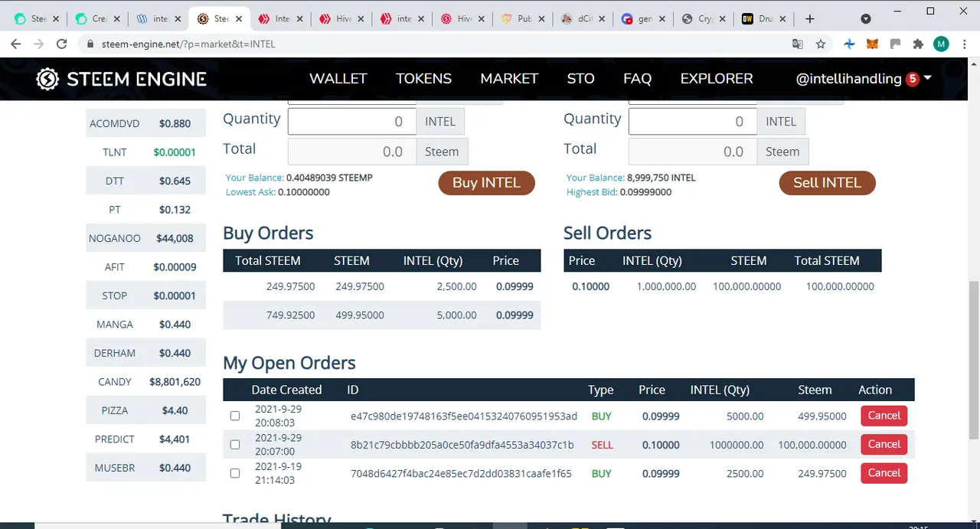The width and height of the screenshot is (980, 529).
Task: Select the ACOMDVD token in the list
Action: pos(145,123)
